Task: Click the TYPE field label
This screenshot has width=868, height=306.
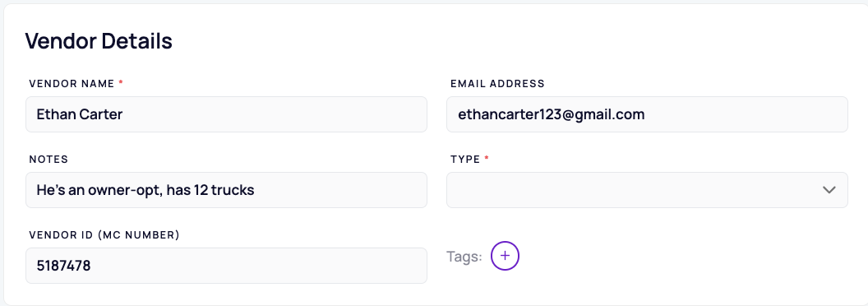Action: pyautogui.click(x=465, y=159)
